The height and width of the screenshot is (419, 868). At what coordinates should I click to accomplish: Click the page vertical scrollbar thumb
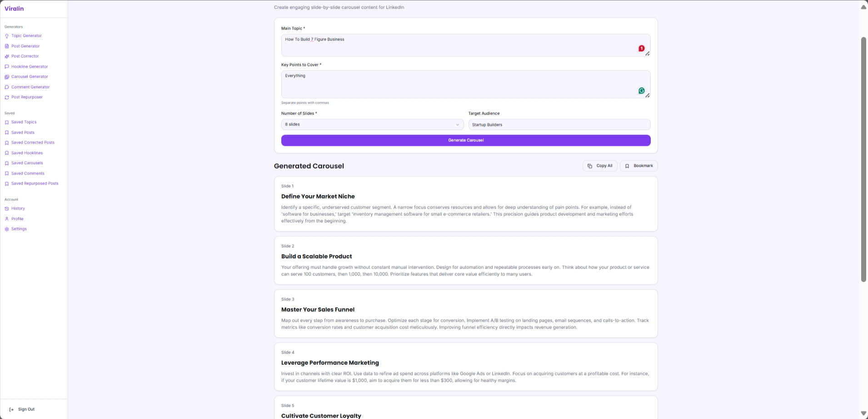864,159
